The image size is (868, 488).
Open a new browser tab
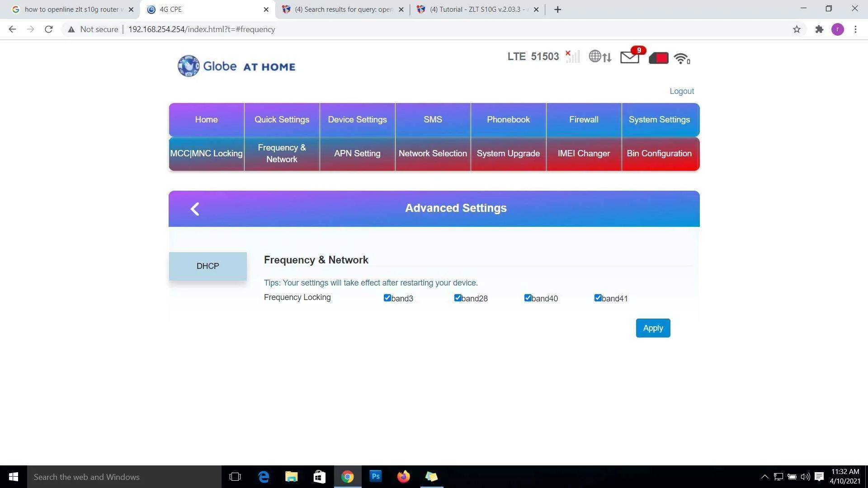[557, 9]
